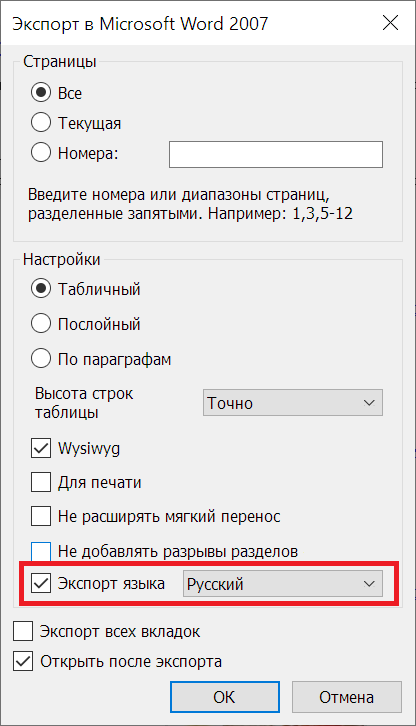Select the "Номера" radio button

pyautogui.click(x=41, y=153)
